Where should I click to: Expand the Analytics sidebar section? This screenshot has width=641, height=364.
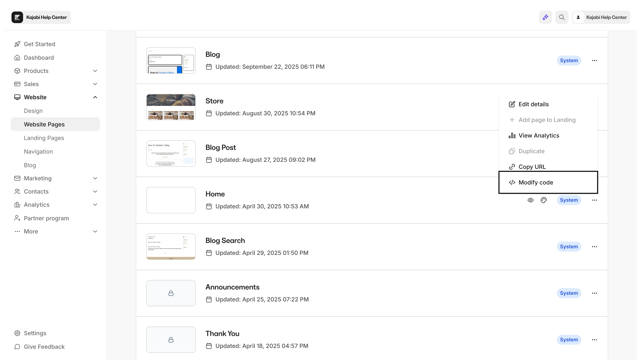coord(95,204)
